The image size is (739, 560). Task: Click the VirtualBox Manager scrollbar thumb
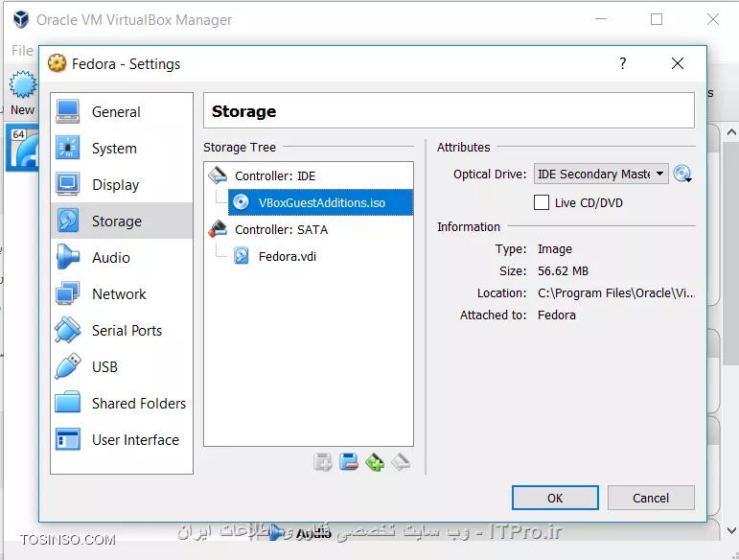[731, 253]
